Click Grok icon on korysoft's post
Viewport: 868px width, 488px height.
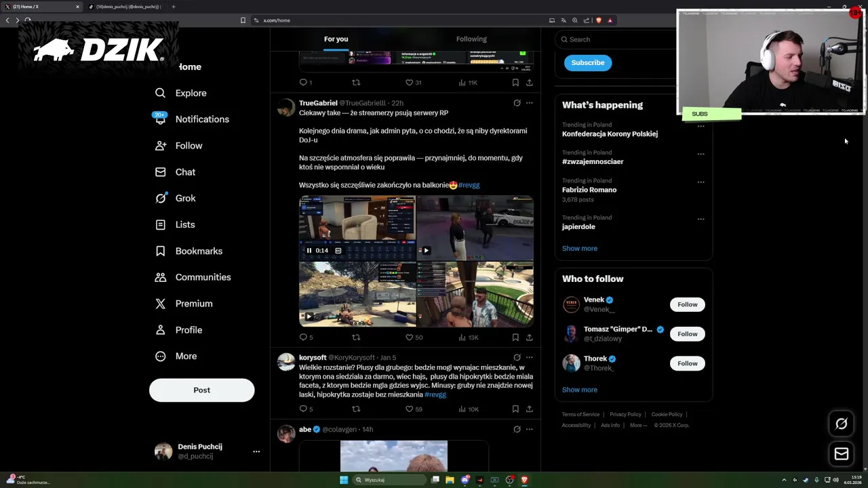pos(517,357)
